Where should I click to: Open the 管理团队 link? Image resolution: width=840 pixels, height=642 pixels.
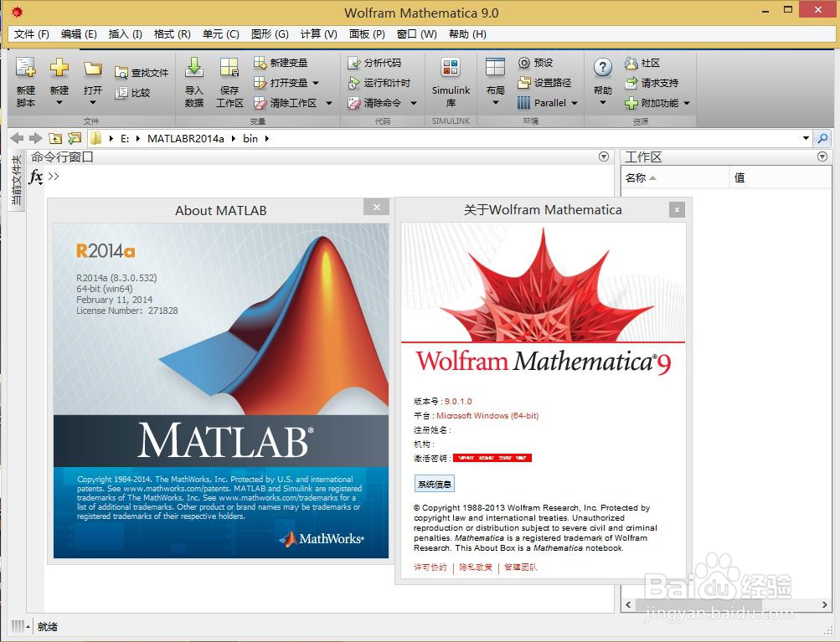pos(521,567)
